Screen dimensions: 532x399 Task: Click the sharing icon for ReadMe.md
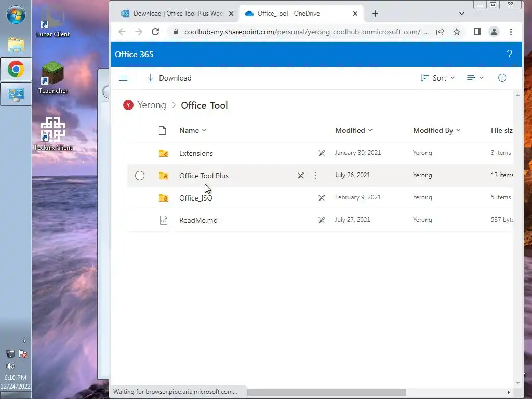point(321,220)
